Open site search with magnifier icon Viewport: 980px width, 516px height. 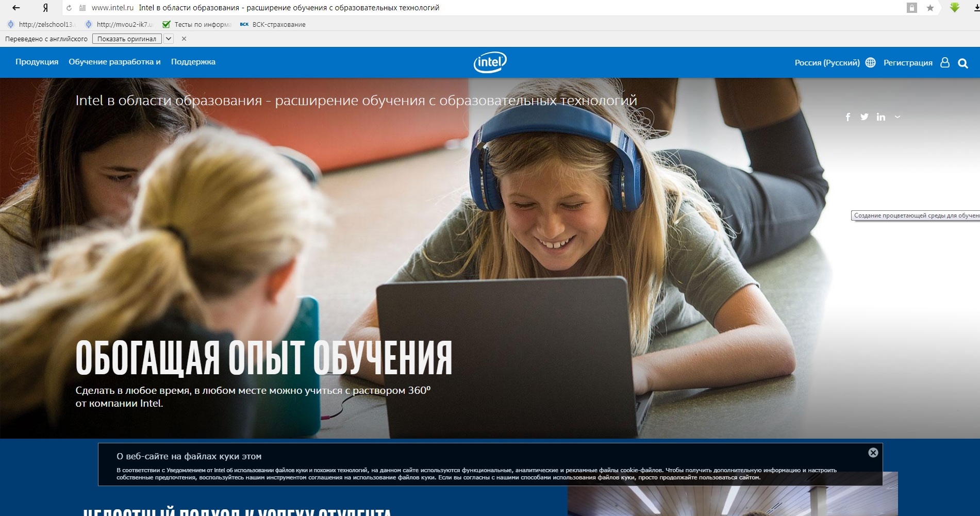[x=962, y=63]
